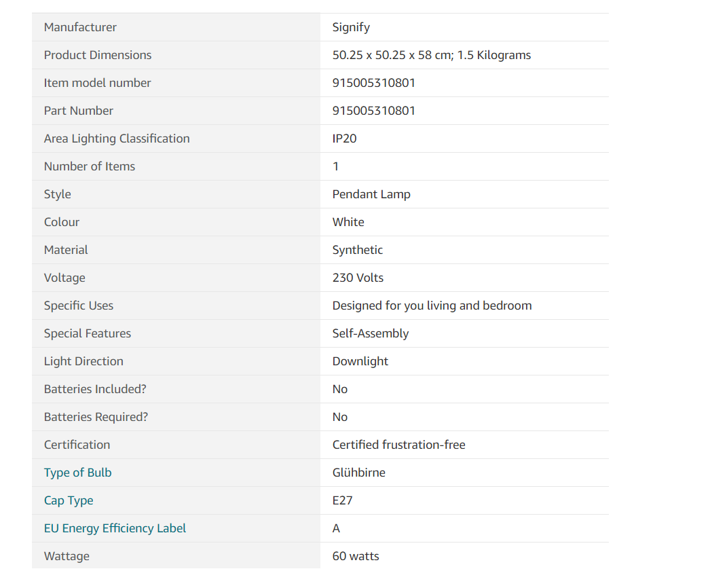Click the Synthetic material value

357,250
